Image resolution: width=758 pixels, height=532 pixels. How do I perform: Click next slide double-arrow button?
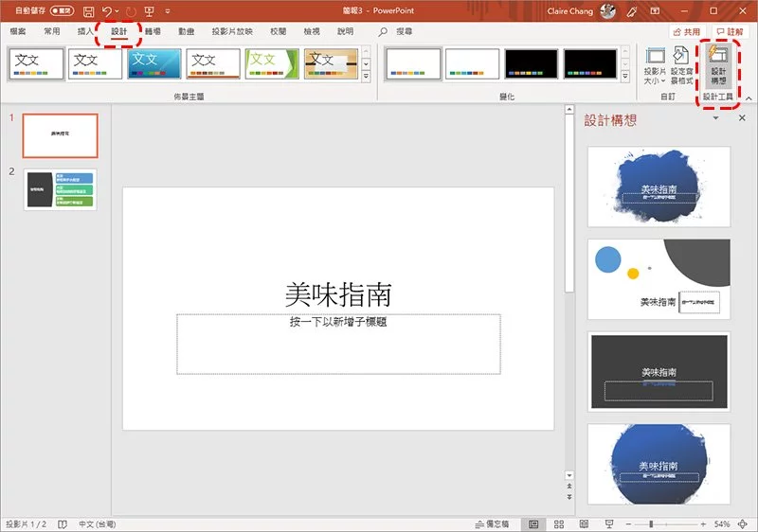pyautogui.click(x=569, y=497)
